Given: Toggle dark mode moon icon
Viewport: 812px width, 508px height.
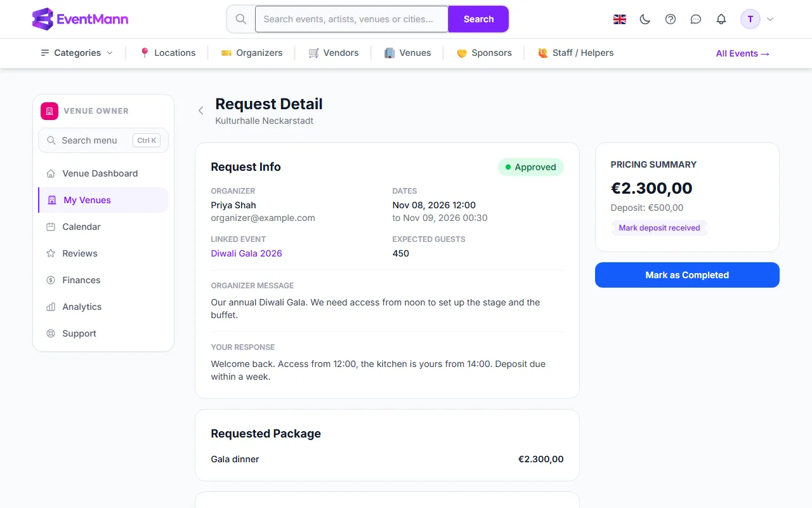Looking at the screenshot, I should tap(645, 19).
